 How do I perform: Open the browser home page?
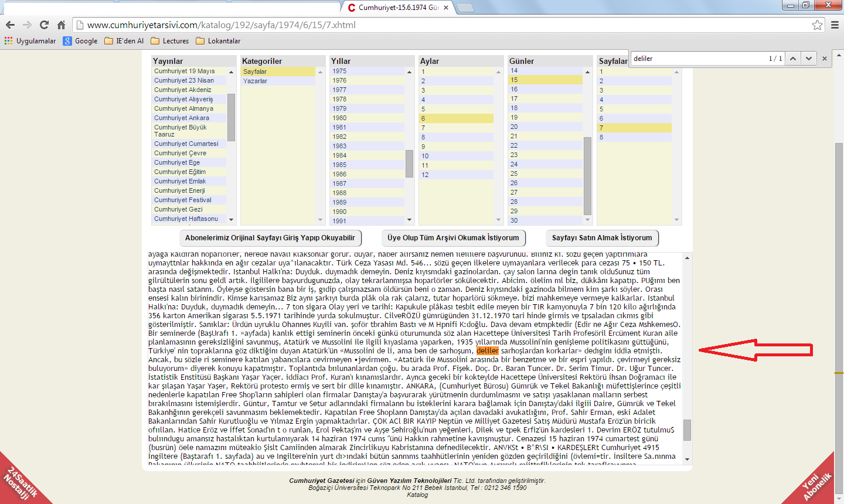click(x=61, y=25)
